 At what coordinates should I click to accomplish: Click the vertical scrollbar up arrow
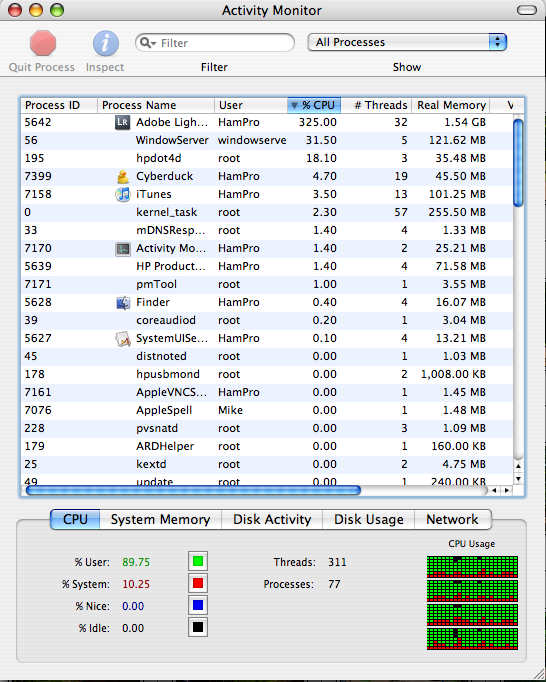518,466
